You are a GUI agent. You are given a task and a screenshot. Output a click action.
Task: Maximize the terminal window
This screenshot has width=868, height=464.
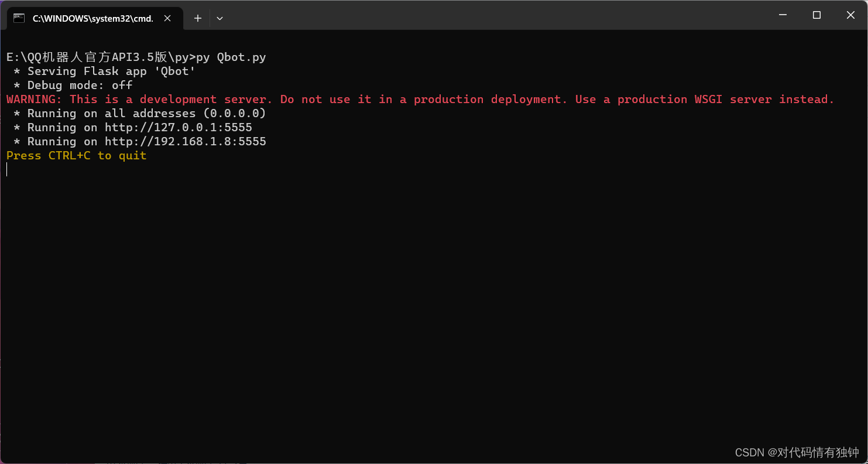(x=816, y=15)
